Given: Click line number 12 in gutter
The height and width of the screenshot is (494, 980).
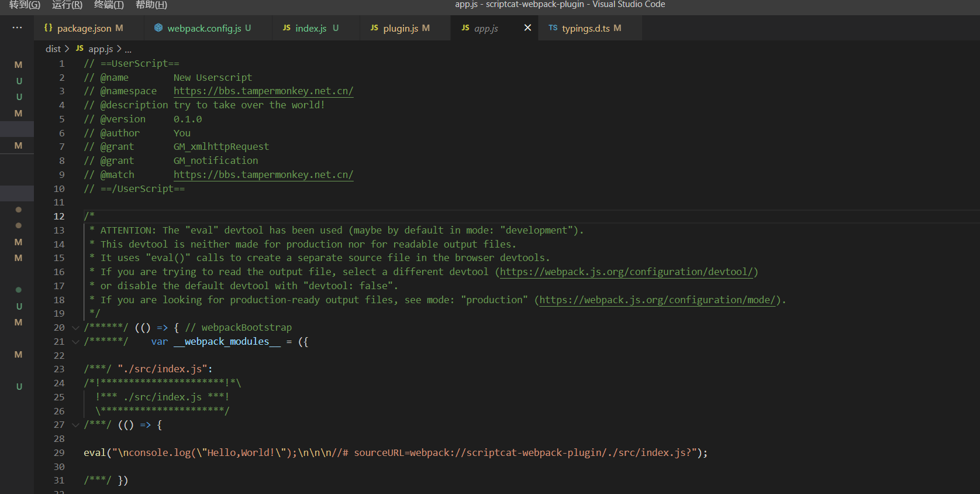Looking at the screenshot, I should coord(59,217).
